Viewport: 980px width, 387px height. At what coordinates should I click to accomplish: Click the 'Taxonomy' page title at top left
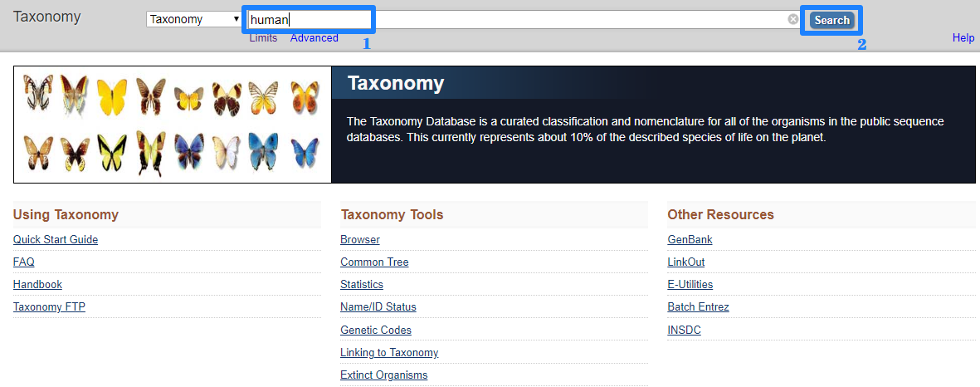point(46,17)
